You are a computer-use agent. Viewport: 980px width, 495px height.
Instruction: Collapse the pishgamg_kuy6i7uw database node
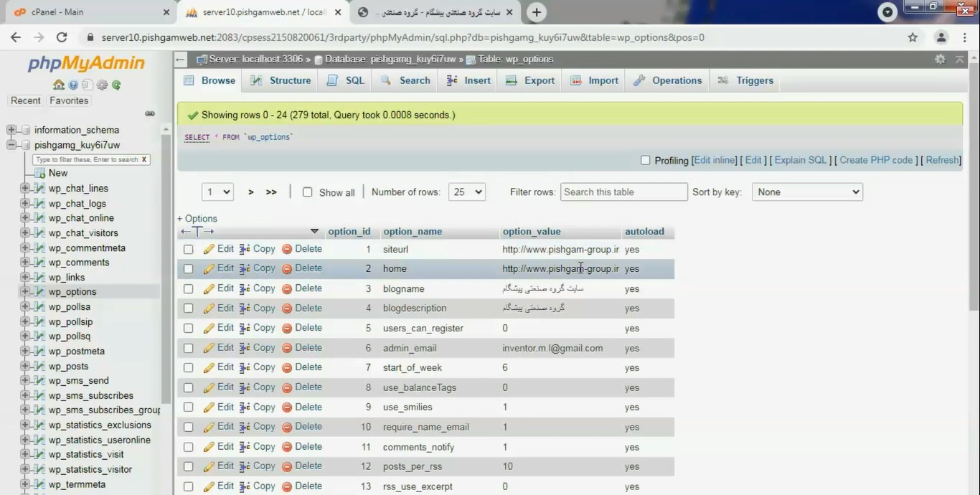[x=11, y=145]
